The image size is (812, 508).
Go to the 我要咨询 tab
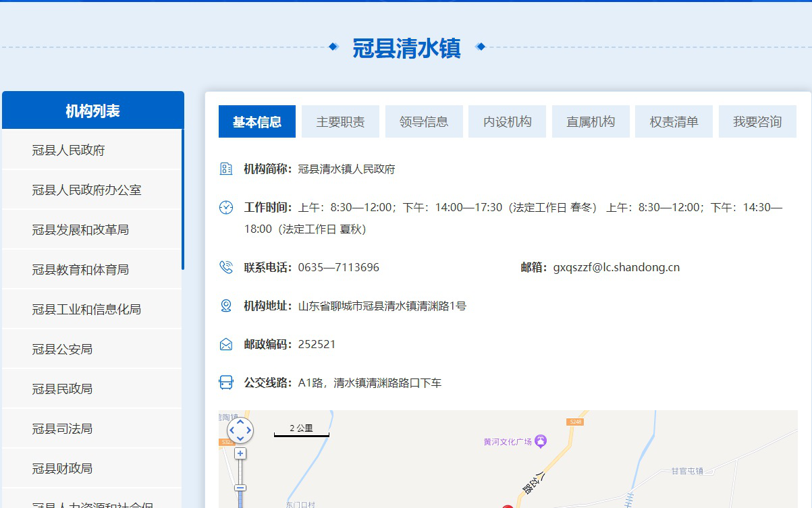coord(757,122)
